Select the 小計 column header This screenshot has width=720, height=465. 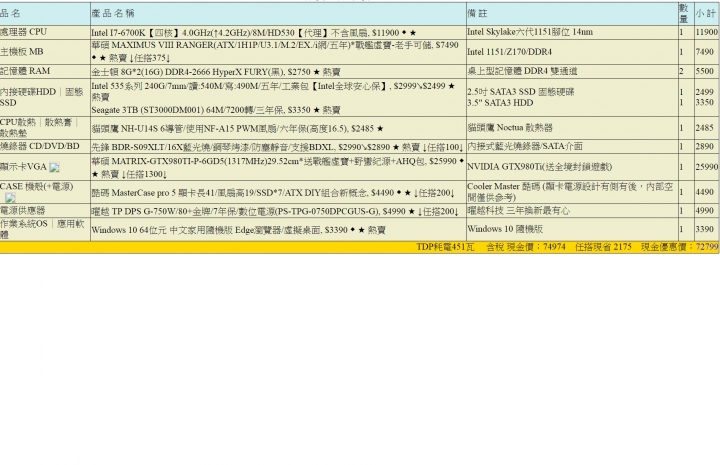click(706, 13)
